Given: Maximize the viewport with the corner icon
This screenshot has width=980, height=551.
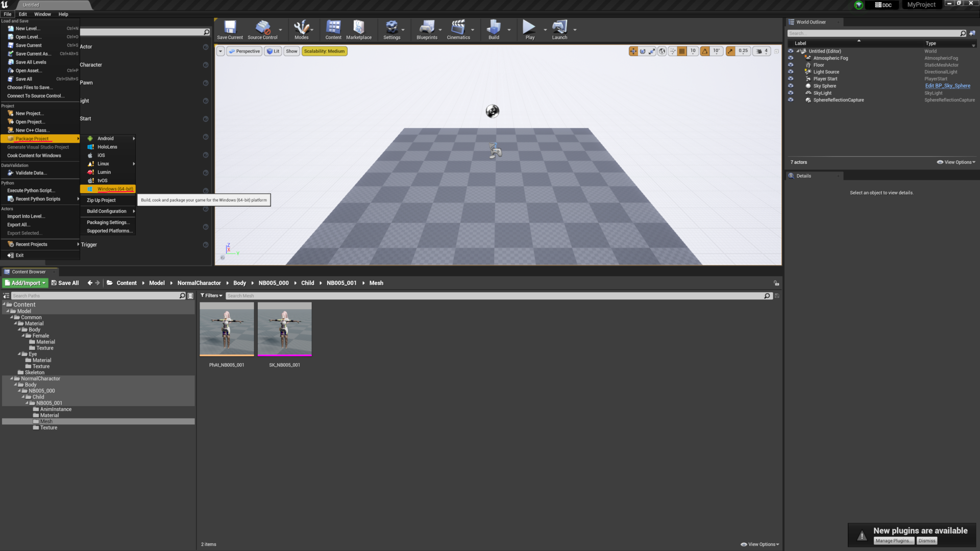Looking at the screenshot, I should [776, 51].
